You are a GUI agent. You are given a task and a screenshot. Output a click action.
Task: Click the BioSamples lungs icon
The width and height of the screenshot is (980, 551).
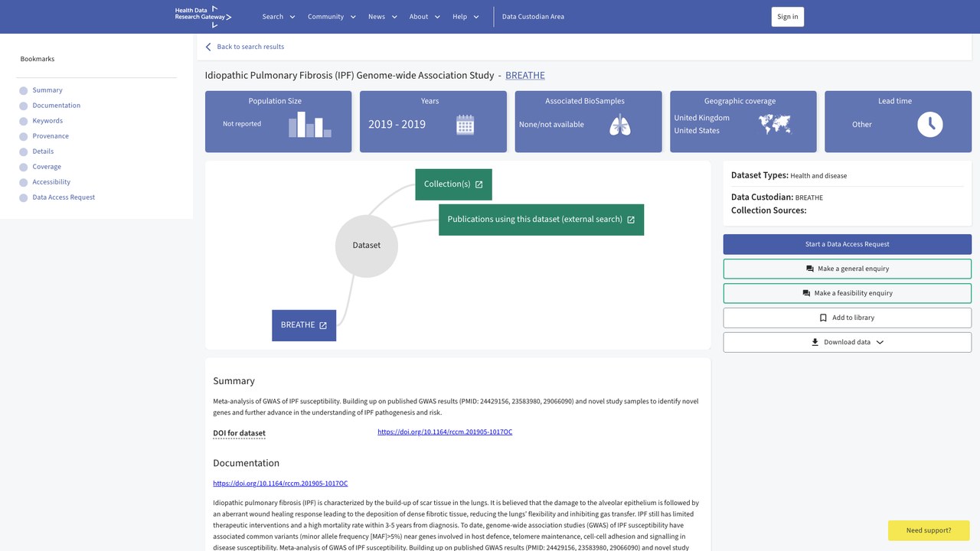click(620, 125)
